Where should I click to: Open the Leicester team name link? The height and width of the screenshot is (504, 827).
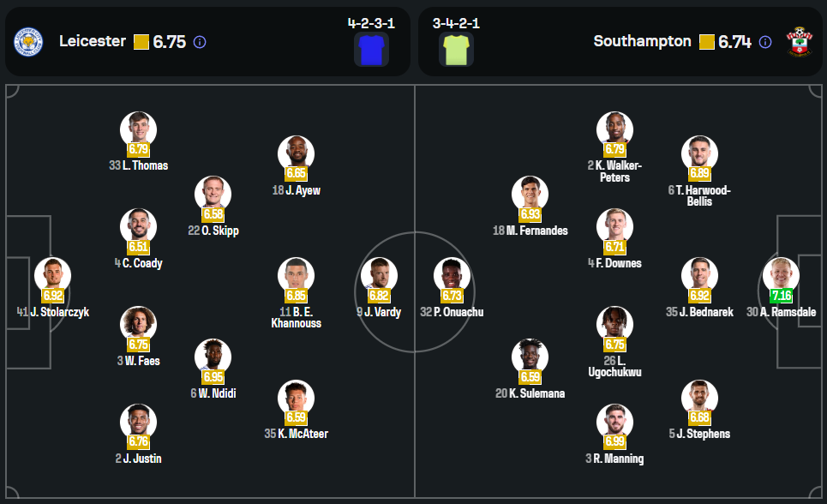point(93,41)
